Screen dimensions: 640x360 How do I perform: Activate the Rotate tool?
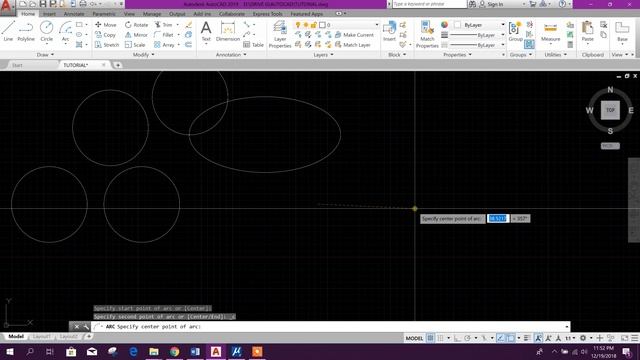pos(136,25)
